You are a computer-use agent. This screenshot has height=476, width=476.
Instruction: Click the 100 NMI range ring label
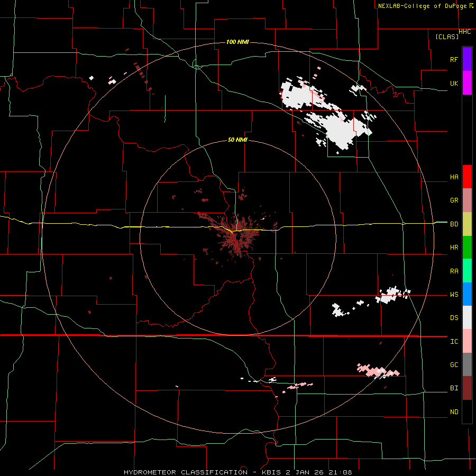tap(237, 42)
